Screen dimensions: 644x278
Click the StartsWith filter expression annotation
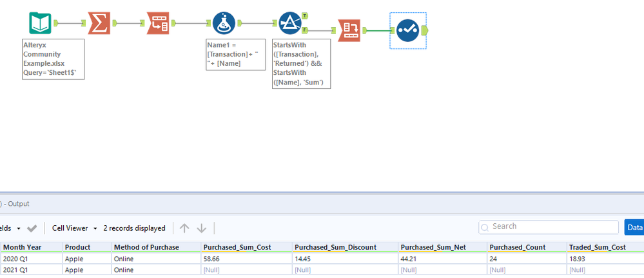[x=302, y=64]
